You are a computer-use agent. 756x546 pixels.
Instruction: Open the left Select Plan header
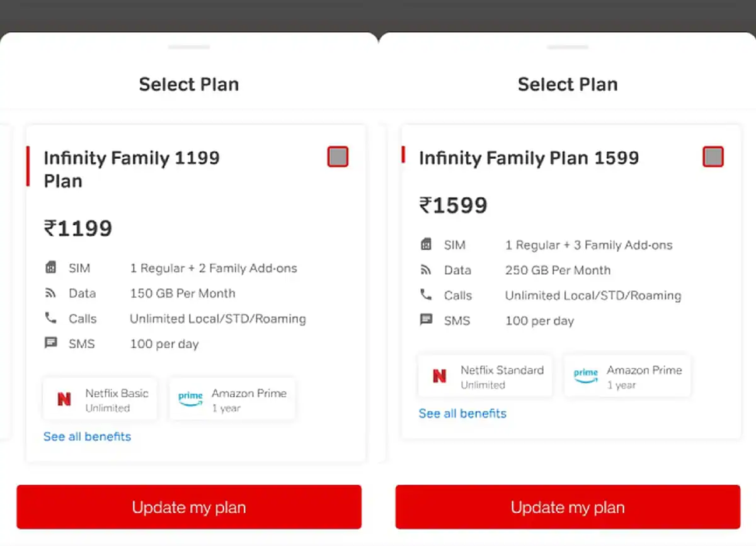[x=189, y=84]
